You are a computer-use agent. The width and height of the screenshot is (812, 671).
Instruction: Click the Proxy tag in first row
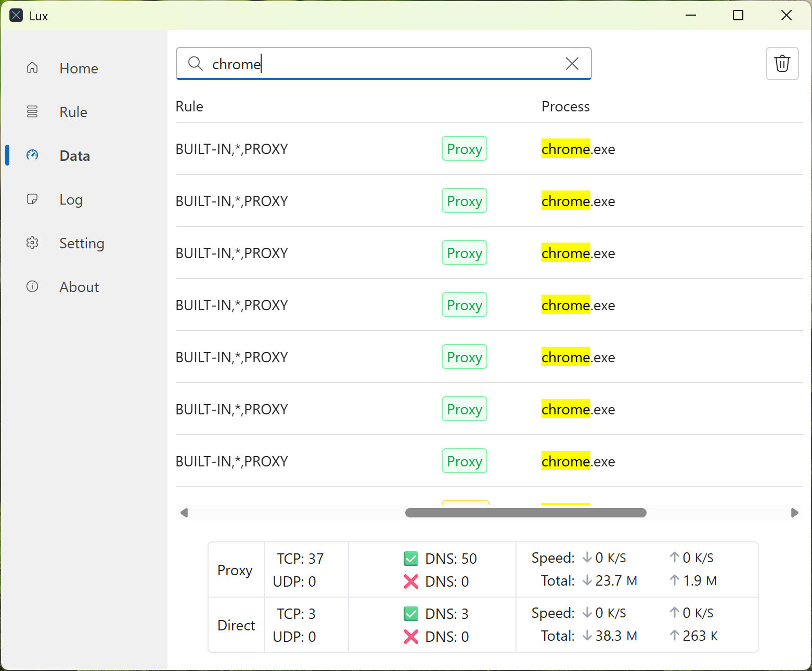click(464, 149)
